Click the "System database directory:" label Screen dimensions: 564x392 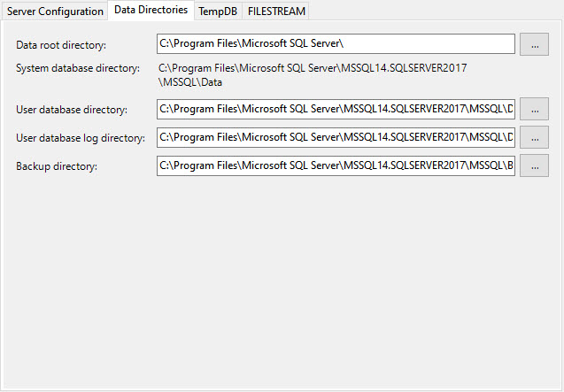click(78, 68)
